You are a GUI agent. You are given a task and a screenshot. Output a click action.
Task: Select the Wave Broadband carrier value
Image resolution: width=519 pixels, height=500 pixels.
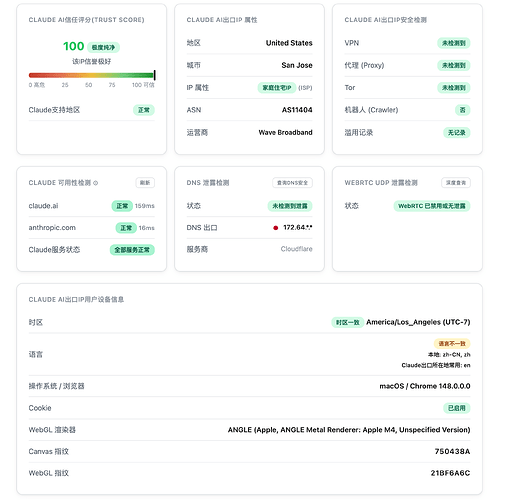pyautogui.click(x=285, y=133)
